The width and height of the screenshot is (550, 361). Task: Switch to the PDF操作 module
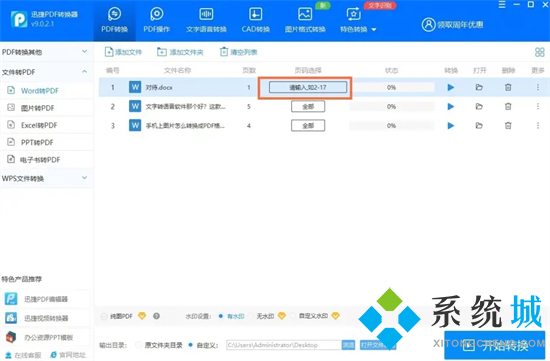point(156,20)
